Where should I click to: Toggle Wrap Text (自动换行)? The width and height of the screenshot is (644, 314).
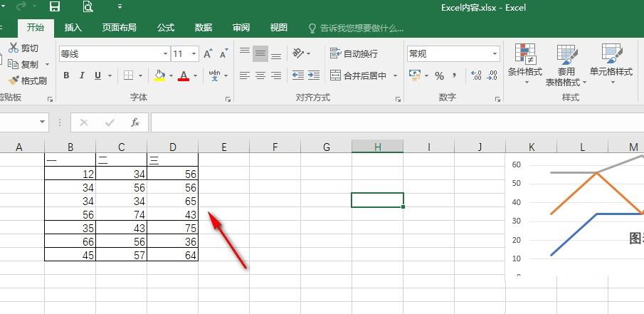354,53
